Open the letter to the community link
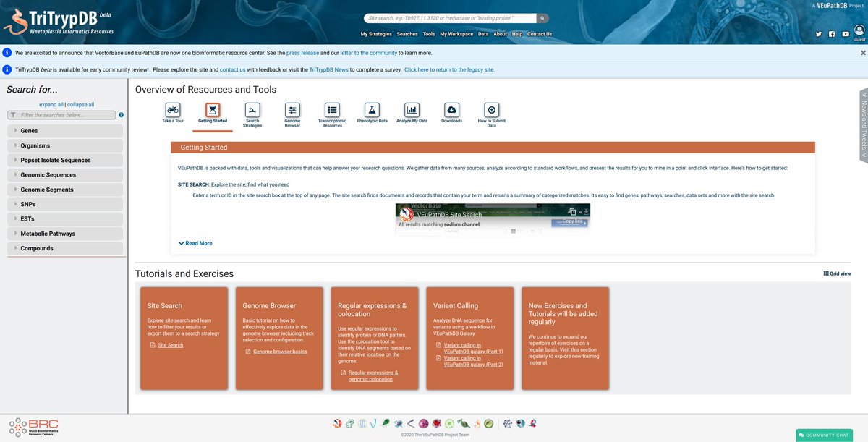This screenshot has height=442, width=868. 368,53
